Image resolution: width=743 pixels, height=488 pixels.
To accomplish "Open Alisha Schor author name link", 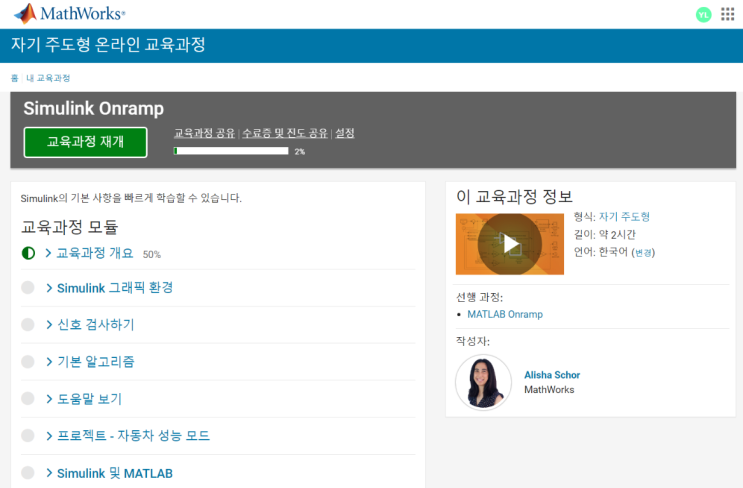I will pyautogui.click(x=552, y=375).
